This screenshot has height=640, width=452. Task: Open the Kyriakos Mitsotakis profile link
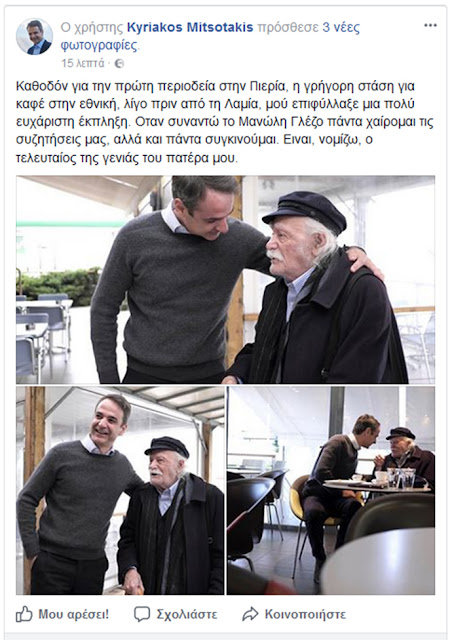coord(190,27)
